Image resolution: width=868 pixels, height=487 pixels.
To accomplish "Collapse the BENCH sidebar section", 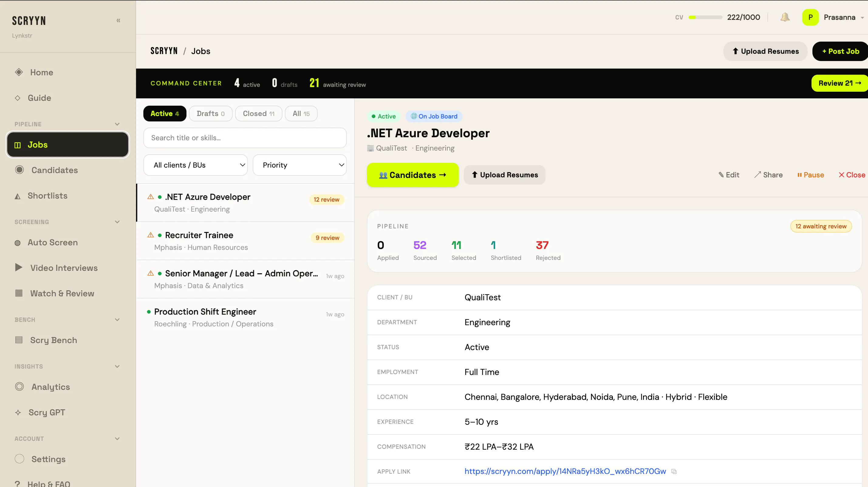I will pyautogui.click(x=117, y=320).
